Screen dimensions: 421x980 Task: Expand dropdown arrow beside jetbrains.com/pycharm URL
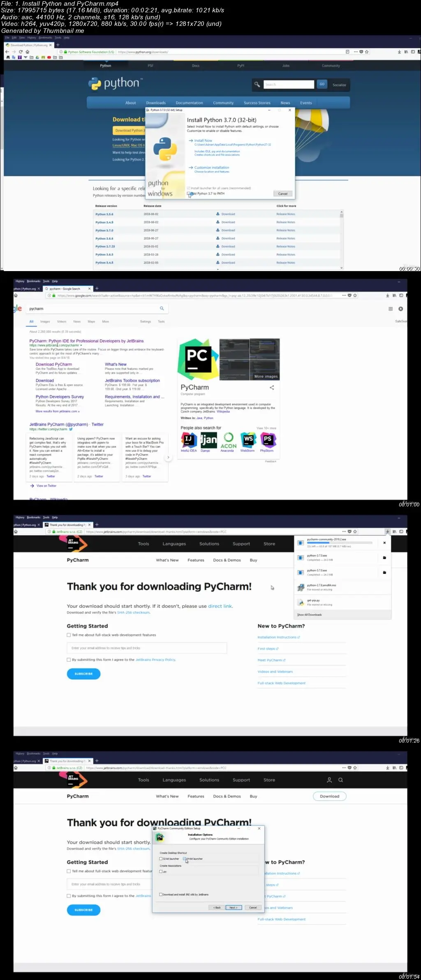point(81,345)
